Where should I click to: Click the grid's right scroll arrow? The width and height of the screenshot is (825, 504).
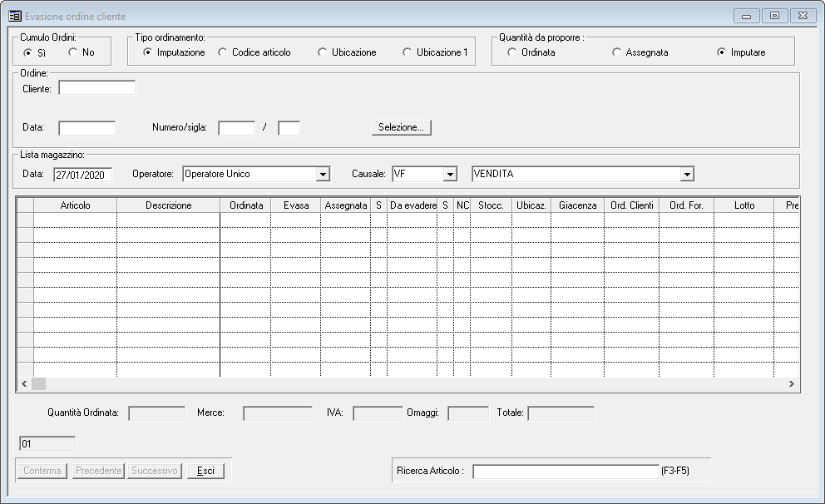click(792, 384)
